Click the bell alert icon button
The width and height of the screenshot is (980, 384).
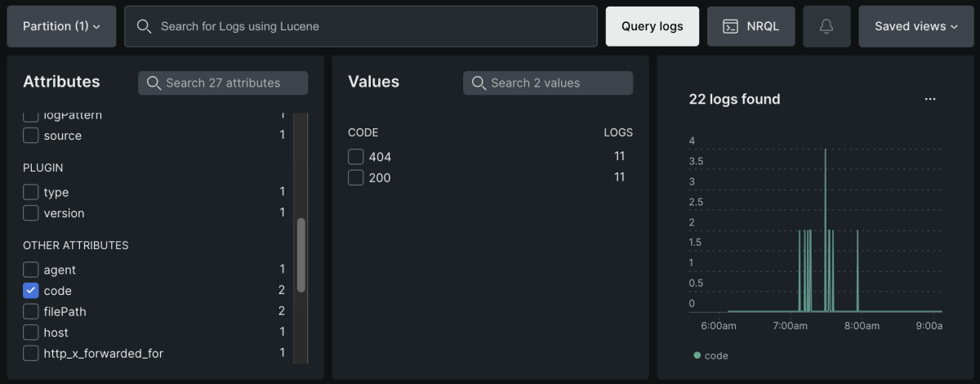pyautogui.click(x=826, y=26)
